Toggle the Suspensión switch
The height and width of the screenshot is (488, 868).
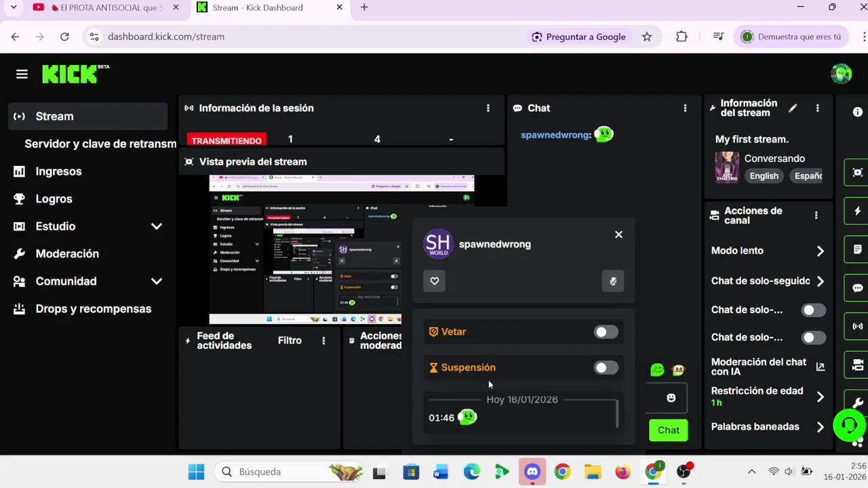606,367
